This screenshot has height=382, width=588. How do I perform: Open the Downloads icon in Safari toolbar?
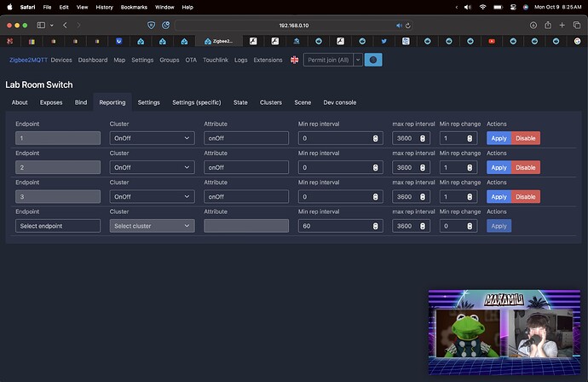coord(533,25)
